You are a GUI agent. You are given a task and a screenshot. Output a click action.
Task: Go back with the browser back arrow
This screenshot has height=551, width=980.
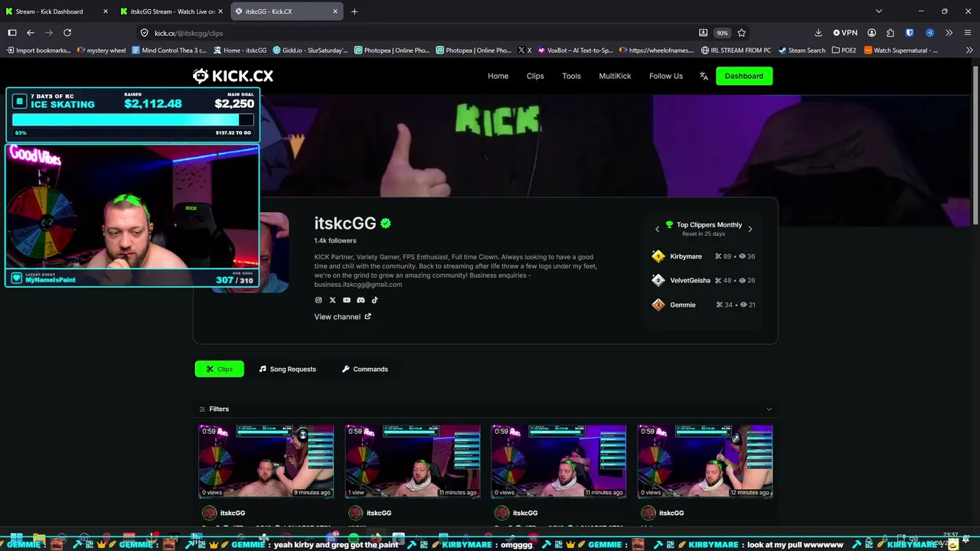pos(31,33)
